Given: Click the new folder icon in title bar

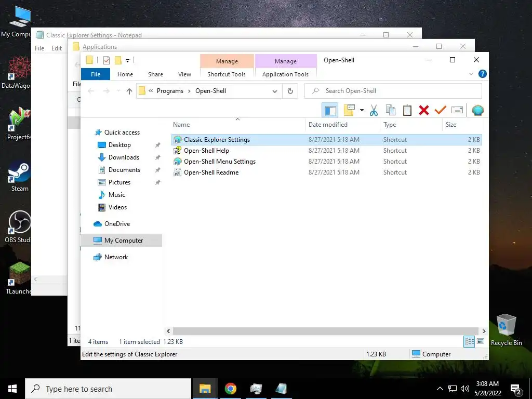Looking at the screenshot, I should [x=118, y=60].
